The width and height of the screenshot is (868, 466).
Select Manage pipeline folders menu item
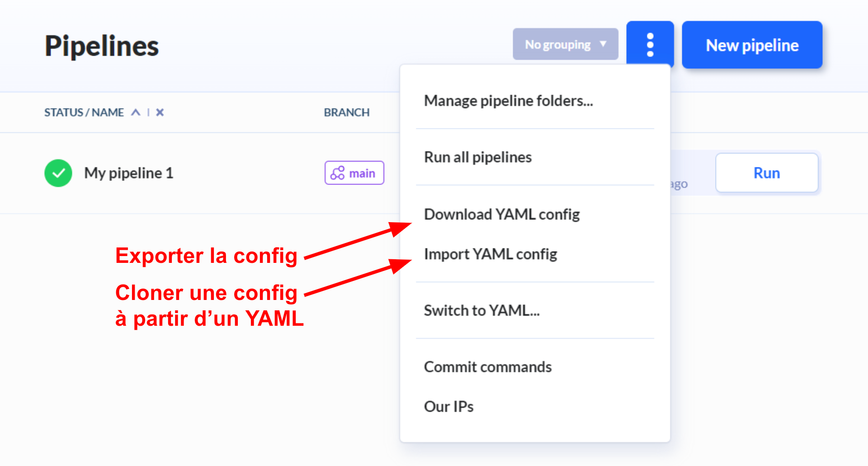point(508,100)
